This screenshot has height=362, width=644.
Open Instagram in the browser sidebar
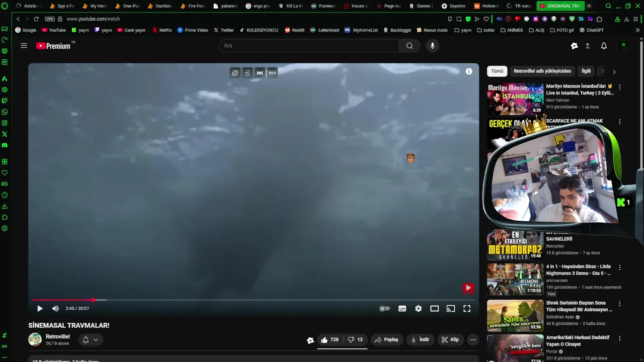pos(5,123)
